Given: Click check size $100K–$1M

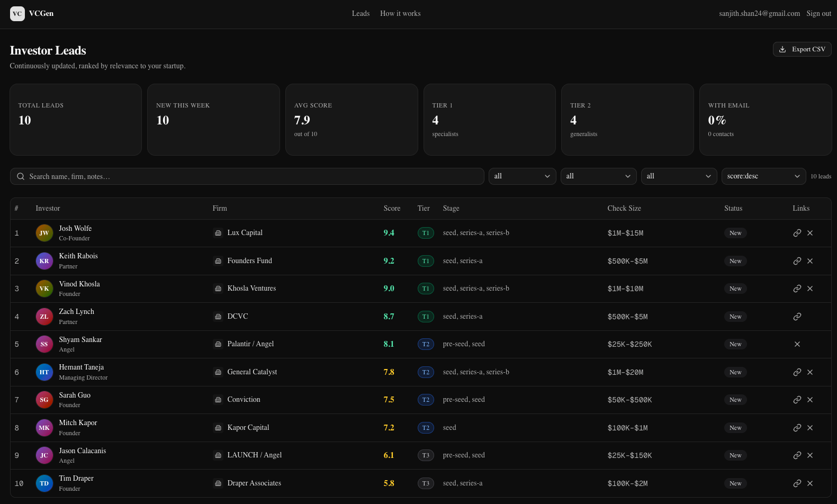Looking at the screenshot, I should (627, 428).
